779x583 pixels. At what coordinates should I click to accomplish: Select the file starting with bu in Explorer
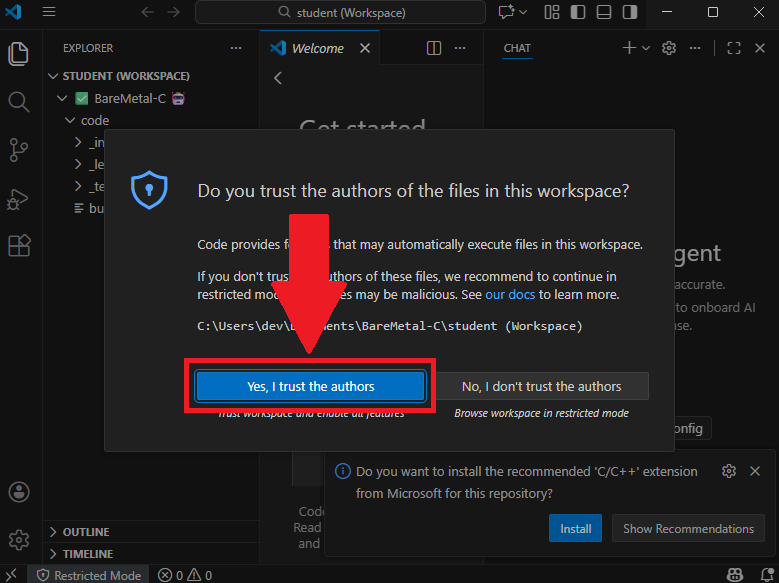point(89,208)
